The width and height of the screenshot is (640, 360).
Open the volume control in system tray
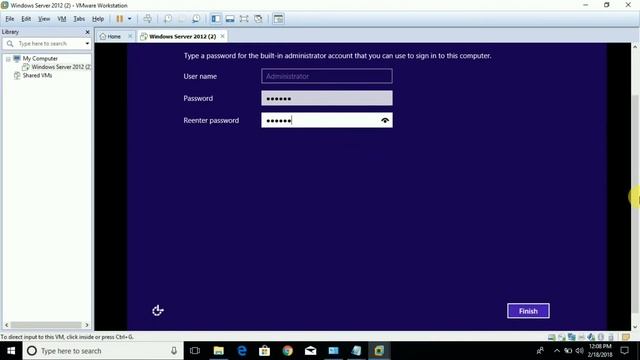(x=580, y=351)
